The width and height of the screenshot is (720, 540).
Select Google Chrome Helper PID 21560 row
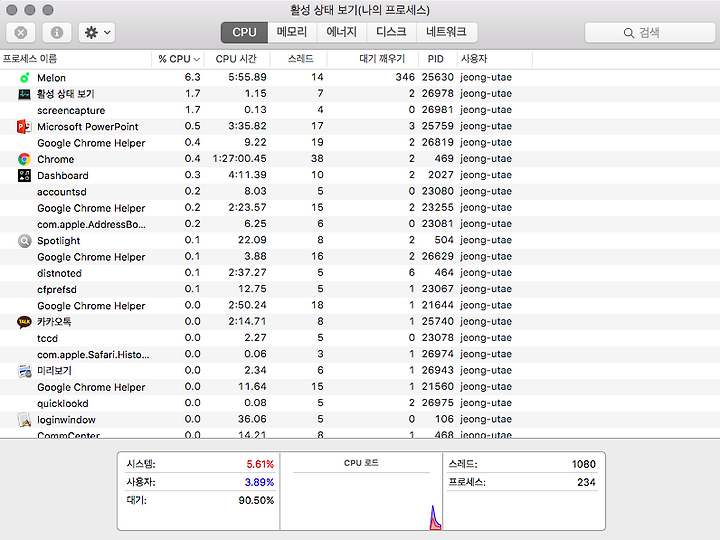coord(360,387)
